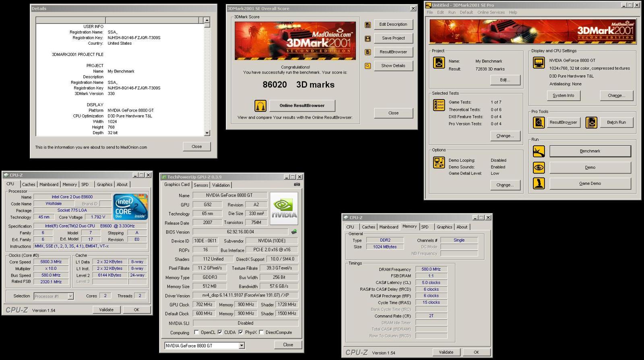This screenshot has width=644, height=360.
Task: Click the Intel Core 2 logo in CPU-Z
Action: click(131, 207)
